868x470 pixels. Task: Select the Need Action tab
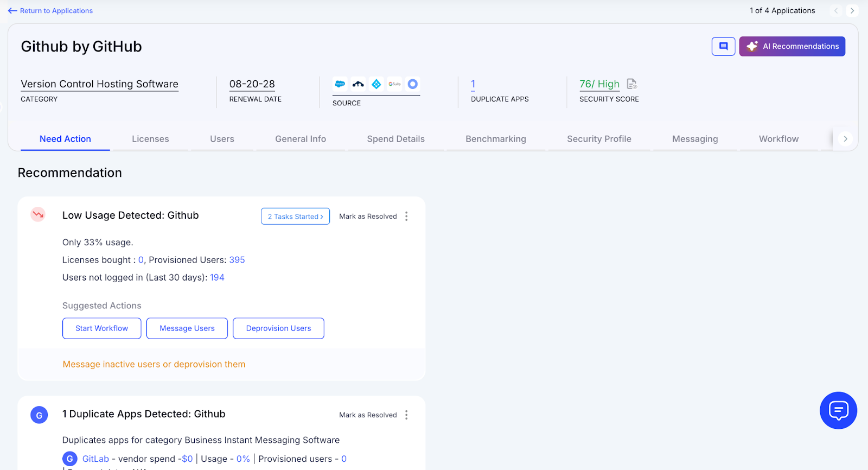pyautogui.click(x=65, y=139)
